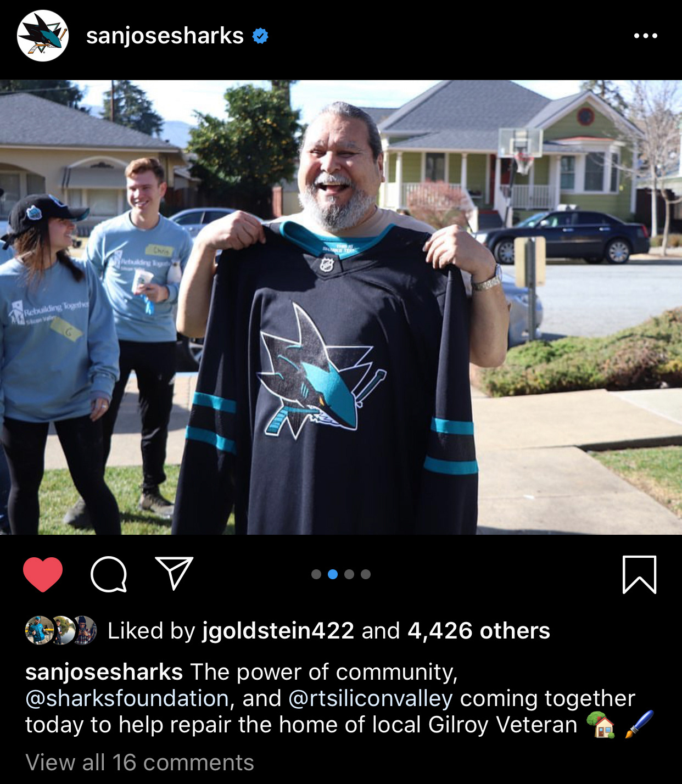Tap the sanjosesharks name in the caption
This screenshot has height=784, width=682.
pyautogui.click(x=104, y=672)
